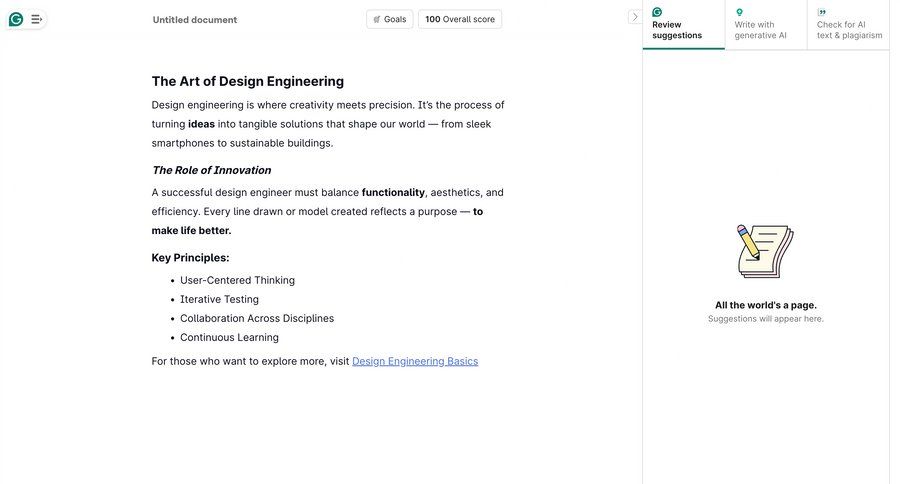Screen dimensions: 900x484
Task: Click the bold word functionality
Action: coord(393,192)
